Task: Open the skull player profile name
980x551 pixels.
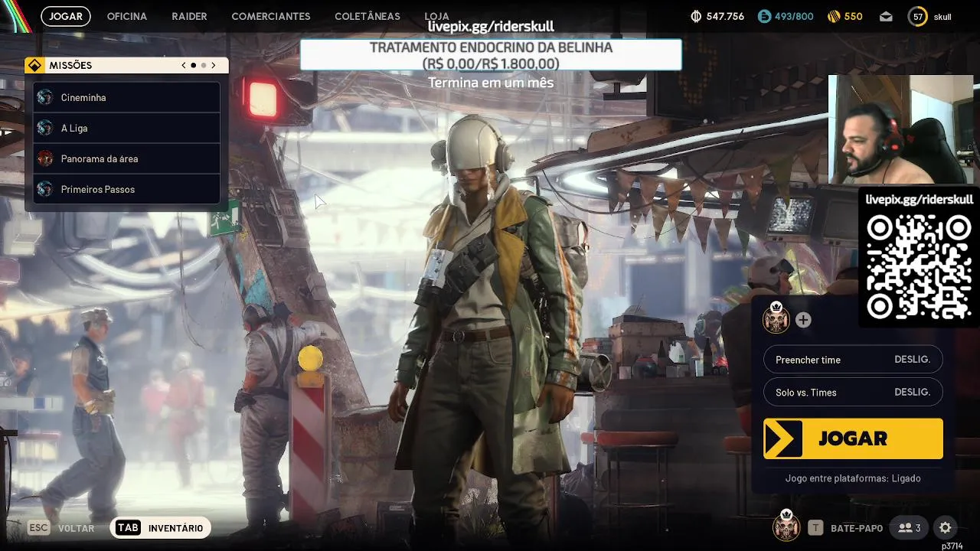Action: coord(942,17)
